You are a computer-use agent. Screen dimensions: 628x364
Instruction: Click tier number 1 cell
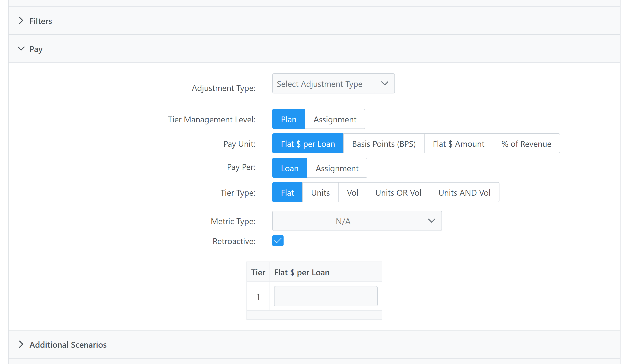258,297
